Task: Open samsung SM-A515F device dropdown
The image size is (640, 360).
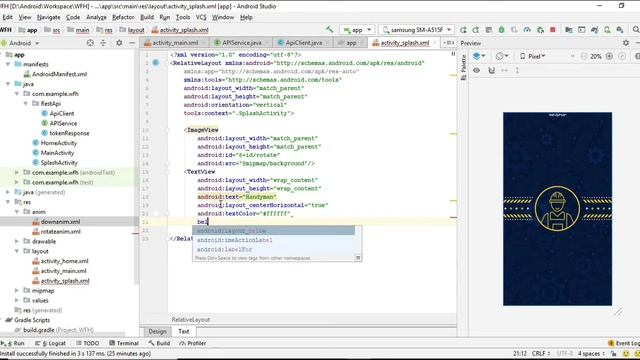Action: 416,30
